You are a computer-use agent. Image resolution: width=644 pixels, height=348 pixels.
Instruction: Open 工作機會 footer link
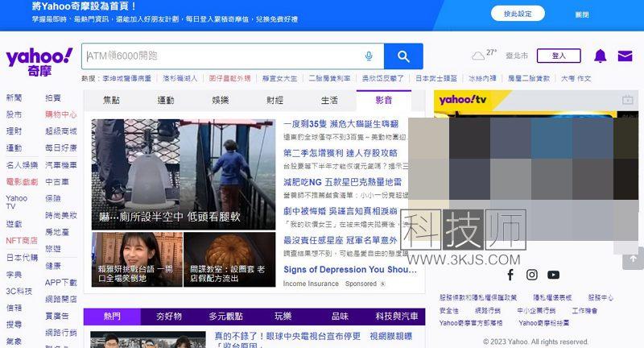tap(585, 311)
